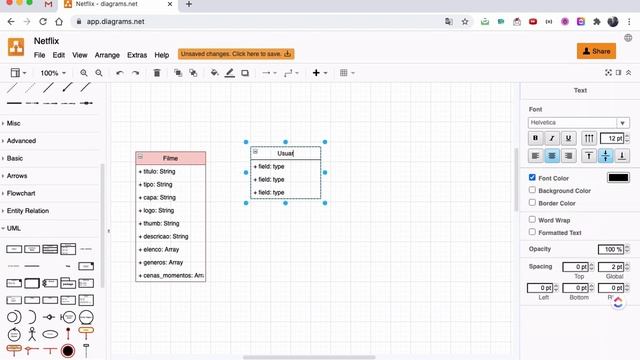The height and width of the screenshot is (360, 640).
Task: Collapse the Usuar class with its toggle
Action: tap(256, 152)
